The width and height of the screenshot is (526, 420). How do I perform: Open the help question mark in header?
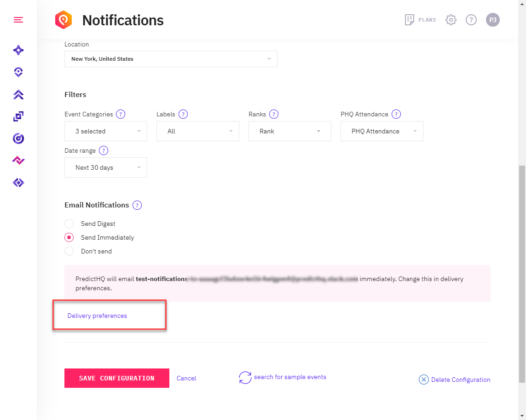tap(471, 20)
